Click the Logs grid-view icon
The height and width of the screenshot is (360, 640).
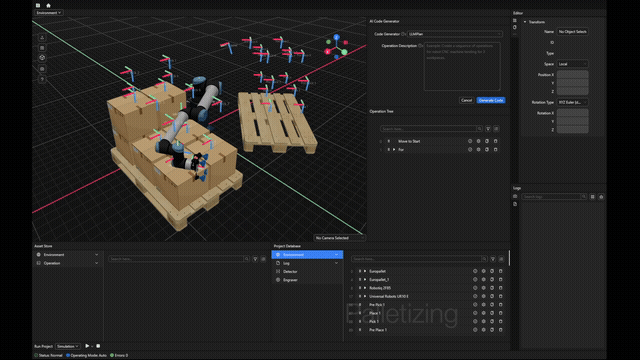(x=593, y=197)
